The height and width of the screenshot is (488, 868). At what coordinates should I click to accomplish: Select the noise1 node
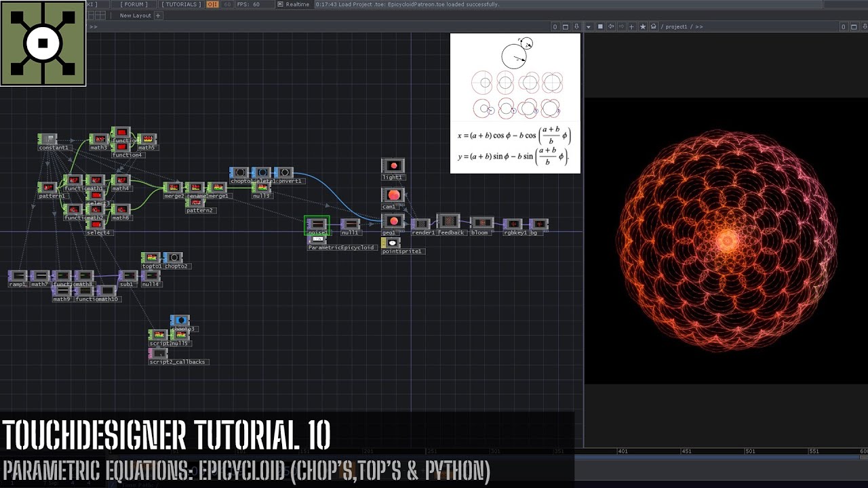[317, 224]
